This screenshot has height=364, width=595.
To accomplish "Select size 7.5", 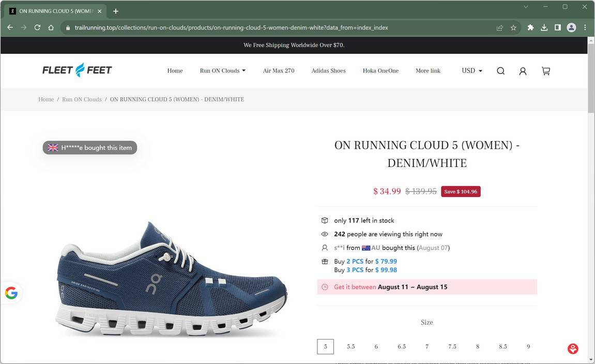I will click(452, 346).
